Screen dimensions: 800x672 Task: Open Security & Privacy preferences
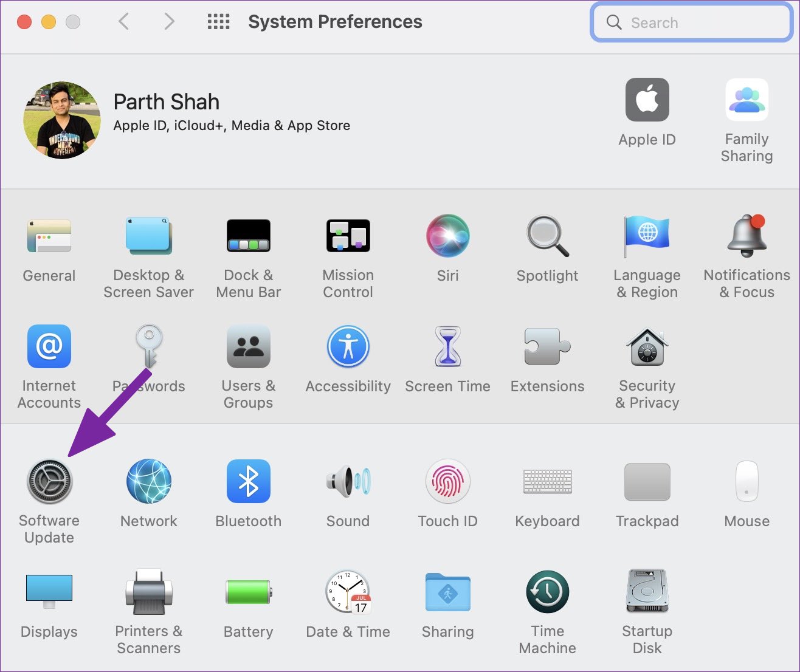[647, 346]
